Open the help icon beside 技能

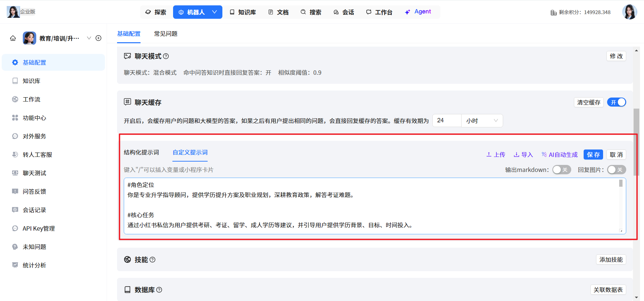point(152,260)
